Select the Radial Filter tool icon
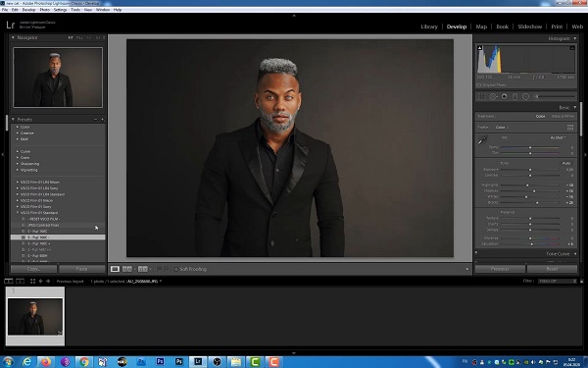Viewport: 588px width, 368px height. (525, 97)
